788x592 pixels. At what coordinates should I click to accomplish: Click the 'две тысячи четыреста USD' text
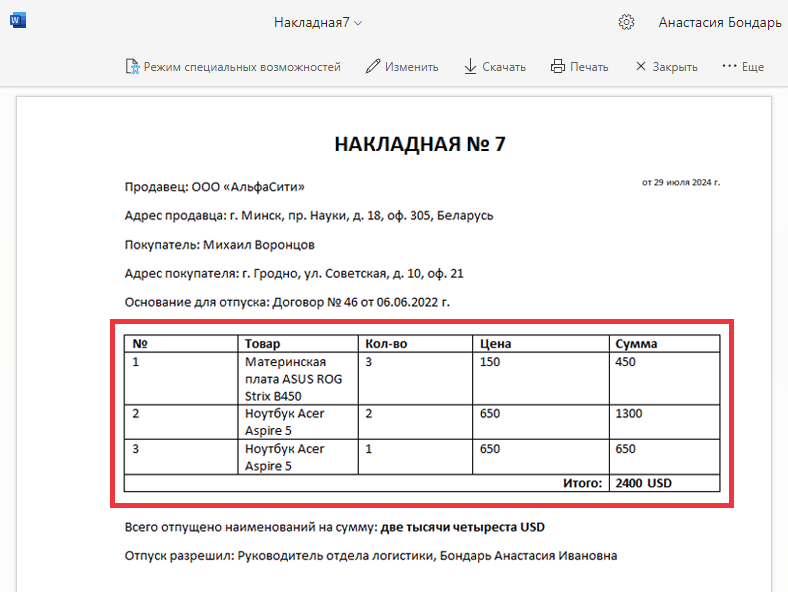[463, 527]
